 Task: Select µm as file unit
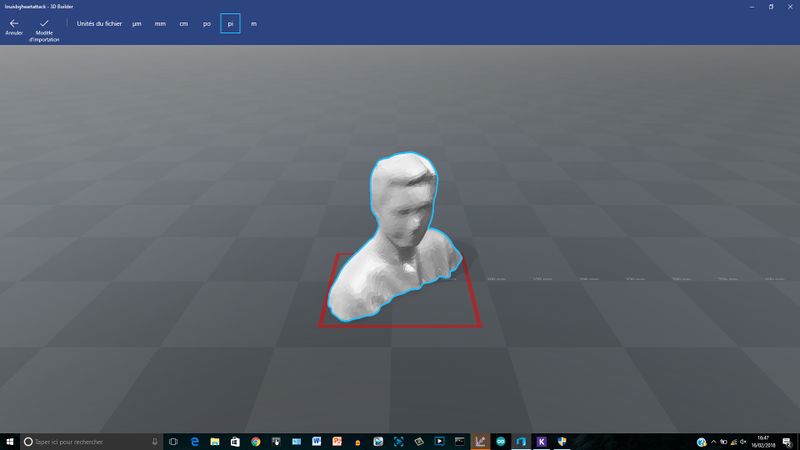click(x=137, y=23)
